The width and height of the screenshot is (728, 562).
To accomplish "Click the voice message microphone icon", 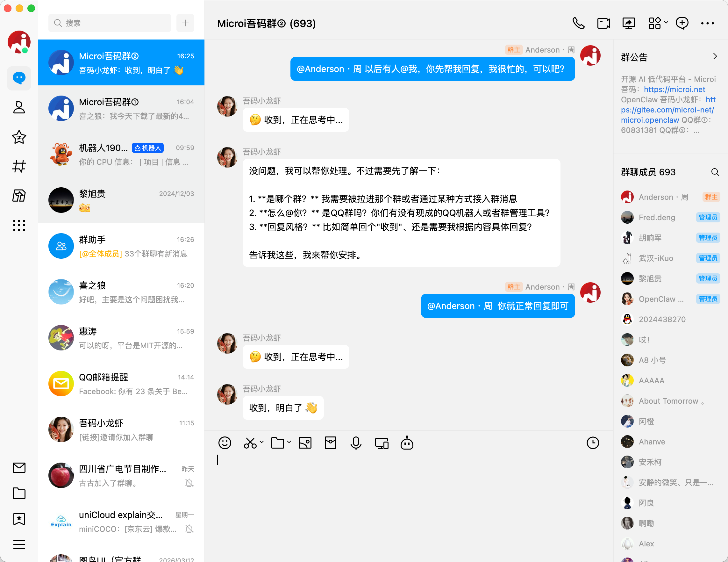I will (x=356, y=443).
